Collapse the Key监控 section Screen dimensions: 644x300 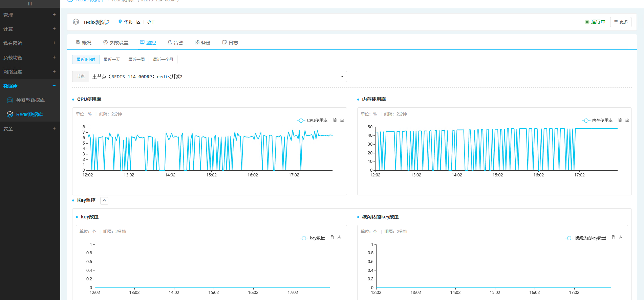pos(104,200)
